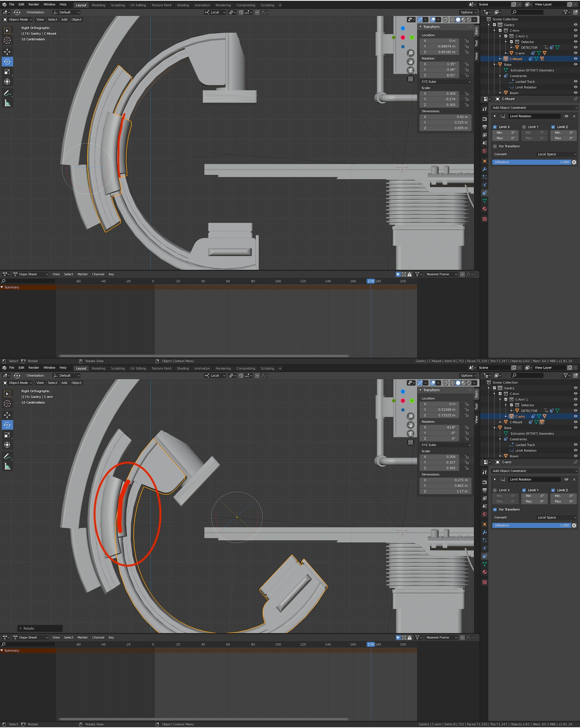This screenshot has height=728, width=580.
Task: Open Object Data properties tab in upper window
Action: tap(485, 201)
